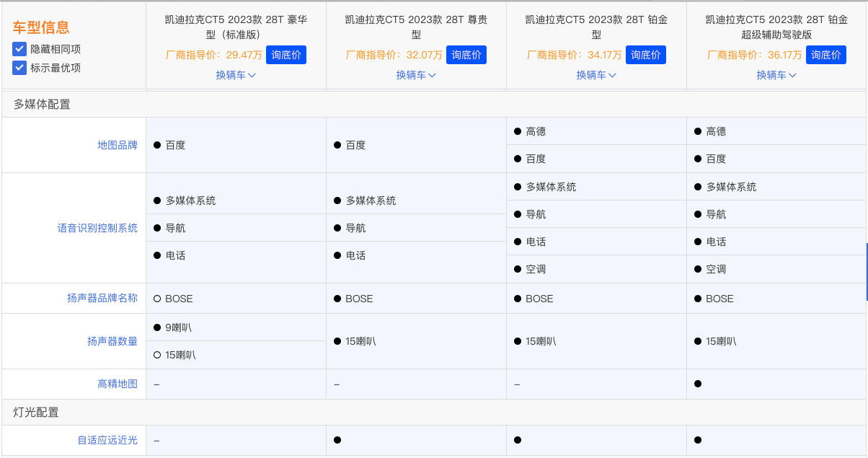Select the 凯迪拉克CT5 2023款 28T 豪华型（标准版）title

point(236,27)
